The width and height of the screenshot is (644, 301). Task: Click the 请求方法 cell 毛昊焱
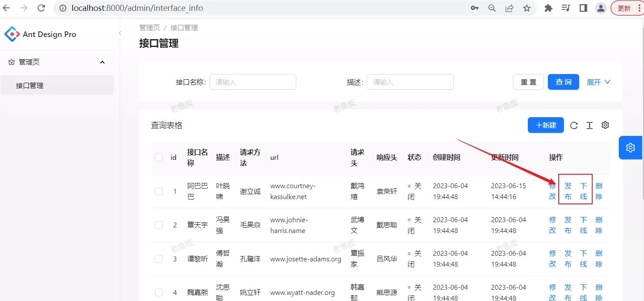(250, 225)
